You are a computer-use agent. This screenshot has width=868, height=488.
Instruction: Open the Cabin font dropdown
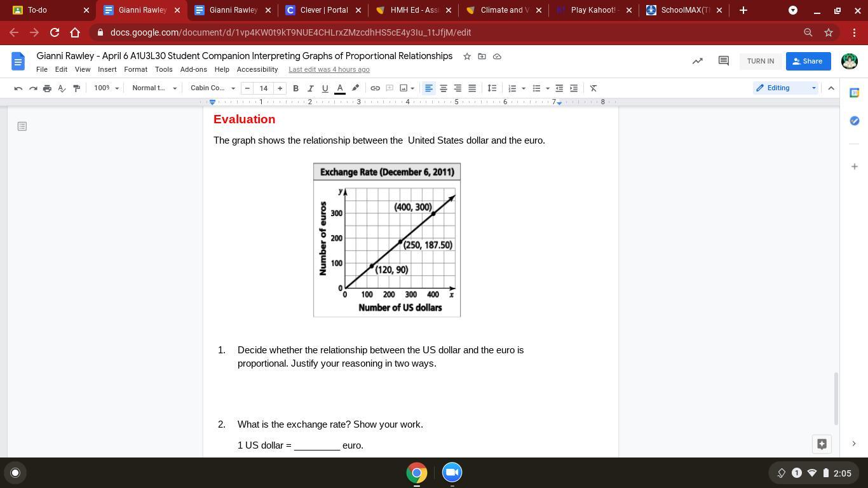213,88
